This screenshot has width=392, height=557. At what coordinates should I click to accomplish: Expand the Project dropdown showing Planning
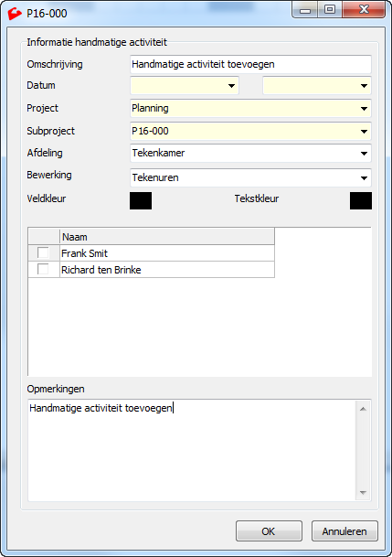point(250,108)
